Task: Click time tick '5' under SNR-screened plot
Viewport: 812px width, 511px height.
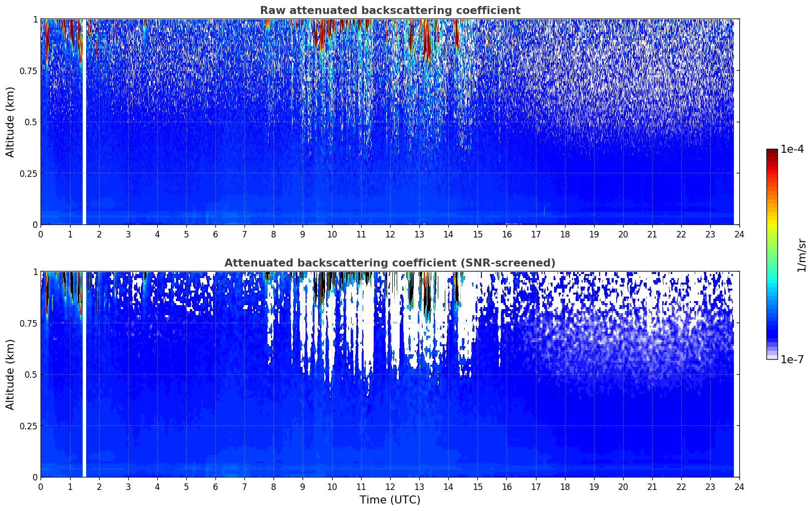Action: (186, 486)
